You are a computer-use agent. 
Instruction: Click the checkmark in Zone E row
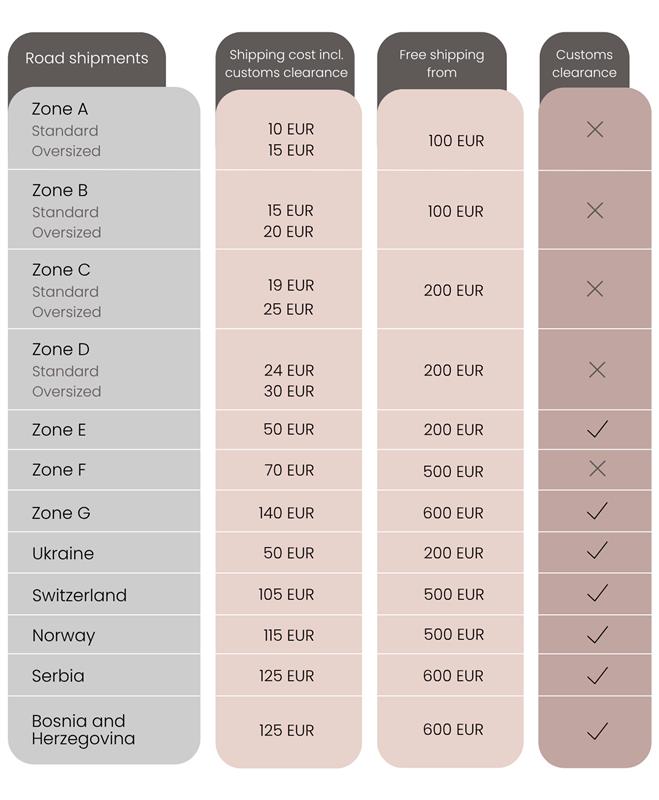(x=597, y=429)
